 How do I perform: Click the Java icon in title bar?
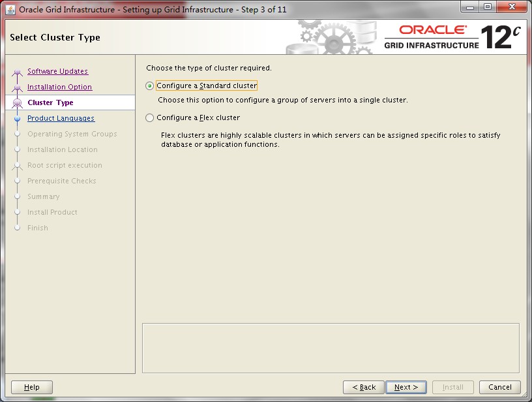pos(10,10)
